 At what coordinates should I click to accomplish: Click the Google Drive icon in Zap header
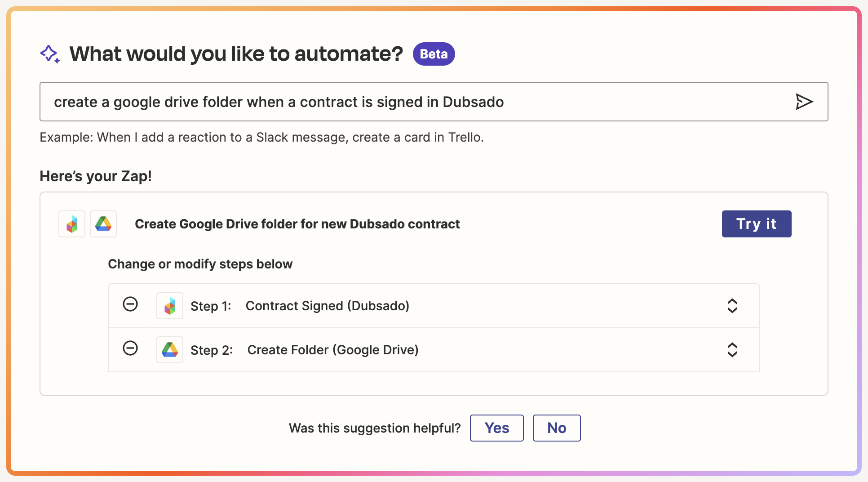coord(103,224)
